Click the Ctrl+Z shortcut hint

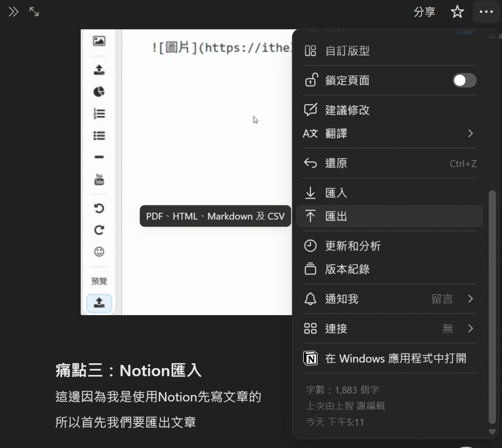(463, 164)
